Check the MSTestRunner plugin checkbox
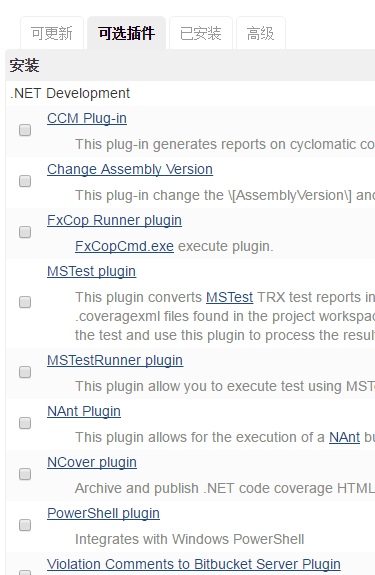 click(x=25, y=372)
